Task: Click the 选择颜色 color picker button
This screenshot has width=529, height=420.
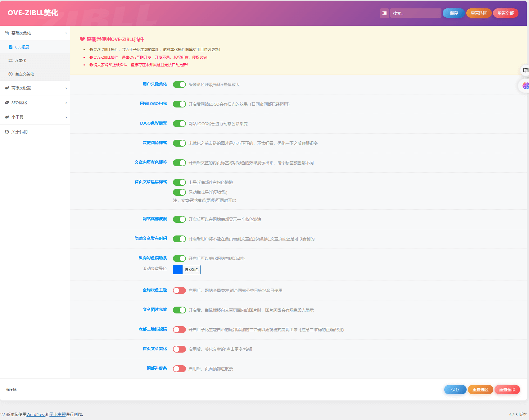Action: point(192,270)
